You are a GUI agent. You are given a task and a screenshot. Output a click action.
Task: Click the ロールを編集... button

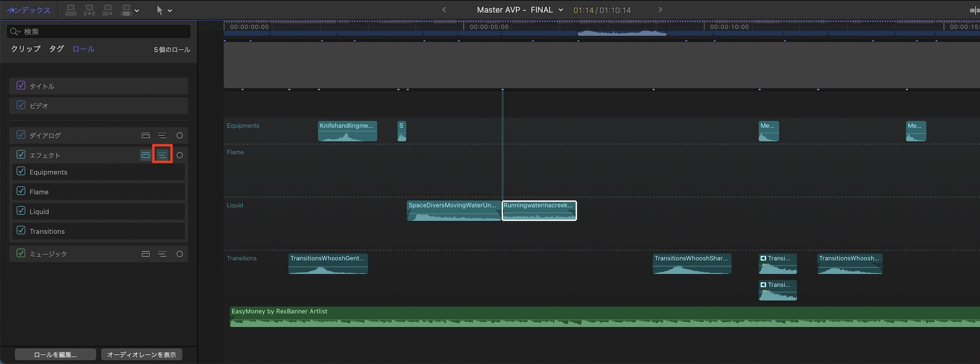tap(55, 355)
